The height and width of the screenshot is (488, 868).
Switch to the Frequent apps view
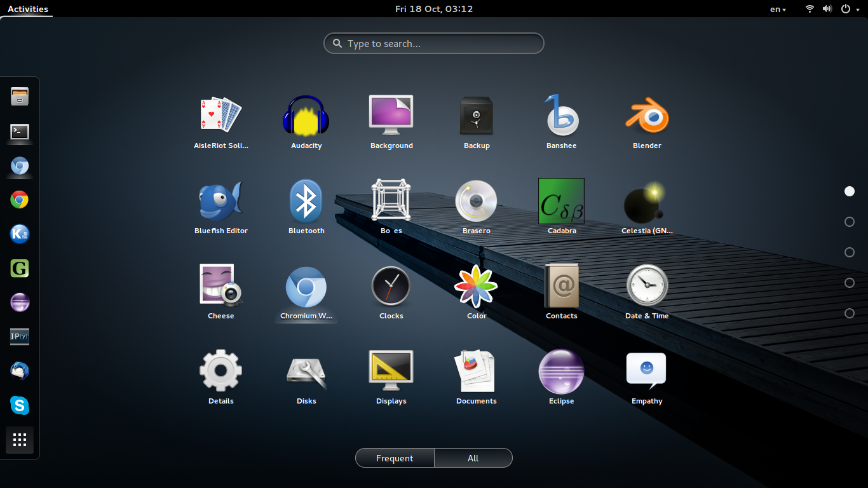(x=395, y=458)
